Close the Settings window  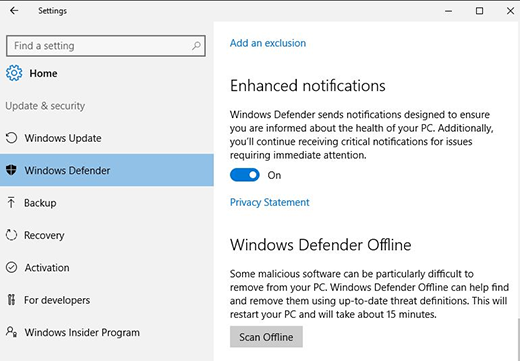pyautogui.click(x=510, y=11)
